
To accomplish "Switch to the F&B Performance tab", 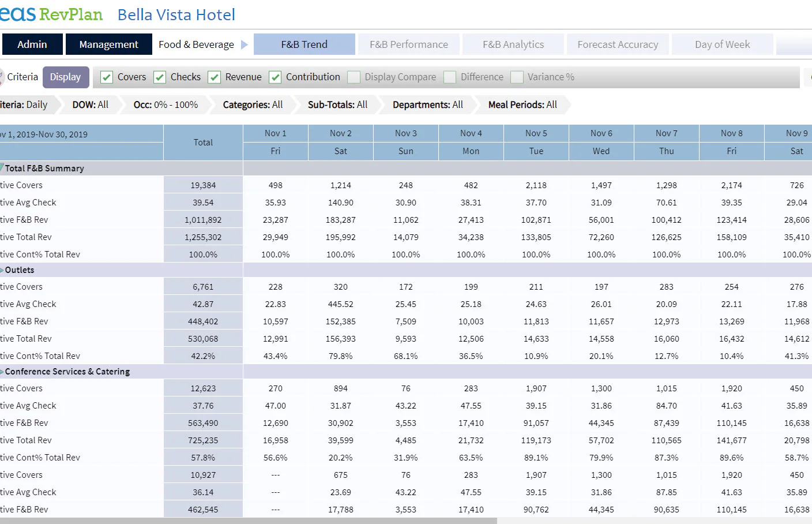I will 409,44.
